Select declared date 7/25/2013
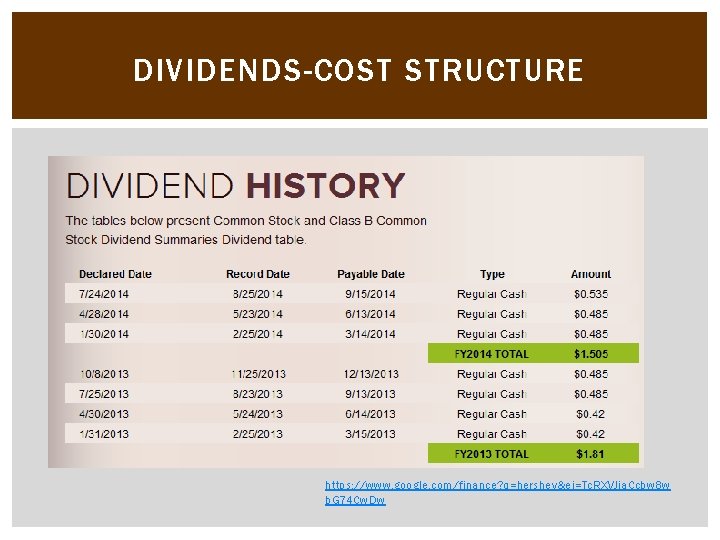 (104, 394)
